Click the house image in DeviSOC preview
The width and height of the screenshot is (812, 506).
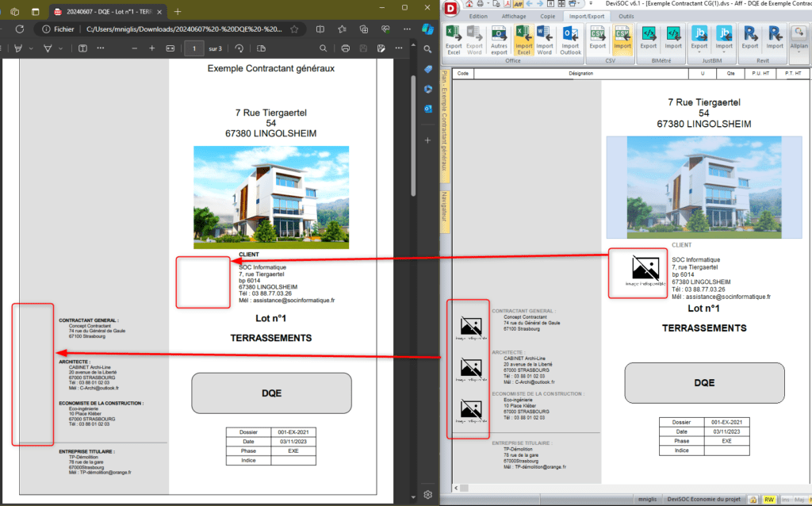[704, 187]
